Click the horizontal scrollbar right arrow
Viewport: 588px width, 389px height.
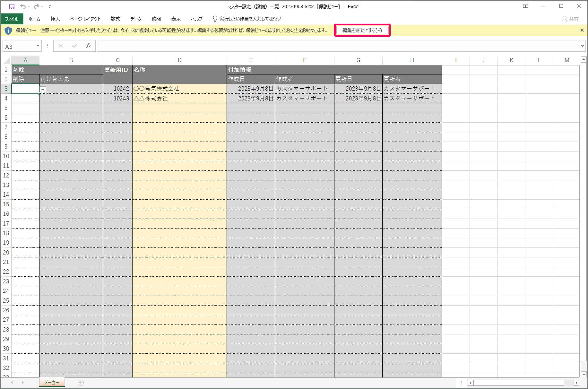pos(576,383)
